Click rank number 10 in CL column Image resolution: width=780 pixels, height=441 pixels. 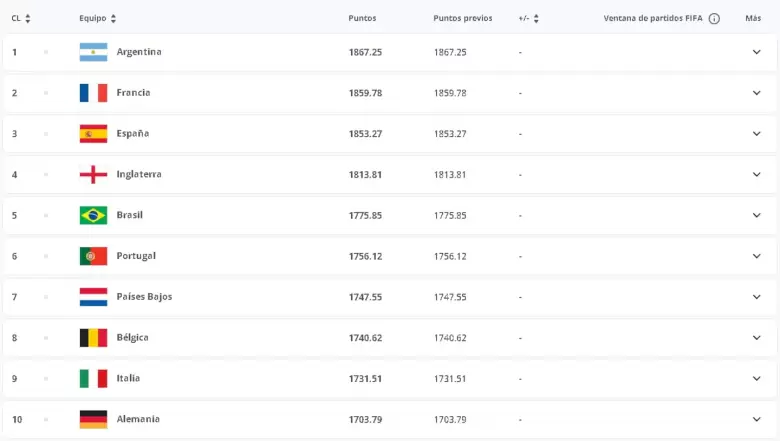click(x=17, y=419)
